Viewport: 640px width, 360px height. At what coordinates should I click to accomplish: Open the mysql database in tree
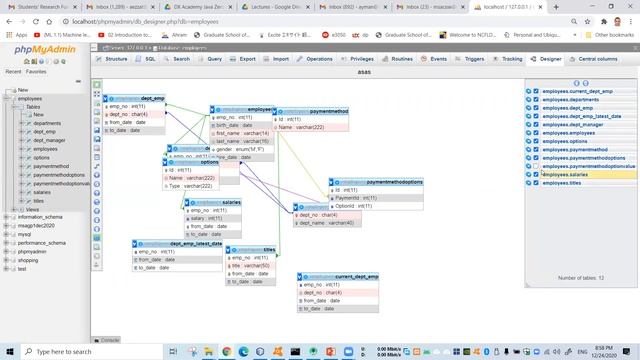click(x=24, y=235)
